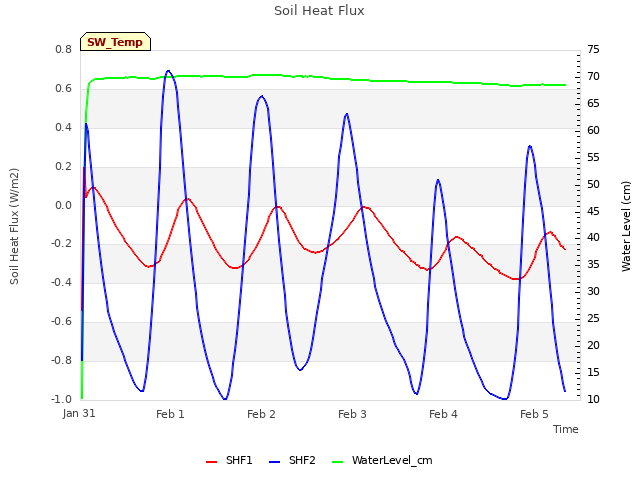Click the SHF2 peak near Feb 2
This screenshot has height=480, width=640.
(x=262, y=96)
